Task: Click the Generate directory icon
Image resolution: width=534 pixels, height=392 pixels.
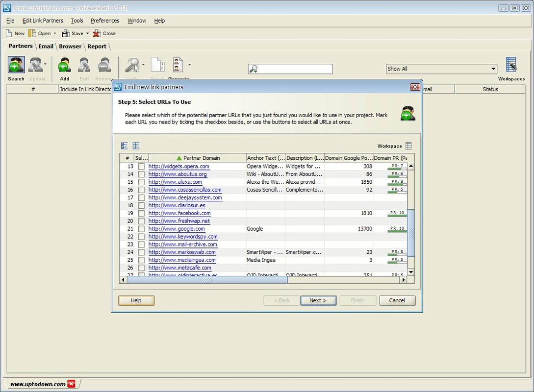Action: coord(178,65)
